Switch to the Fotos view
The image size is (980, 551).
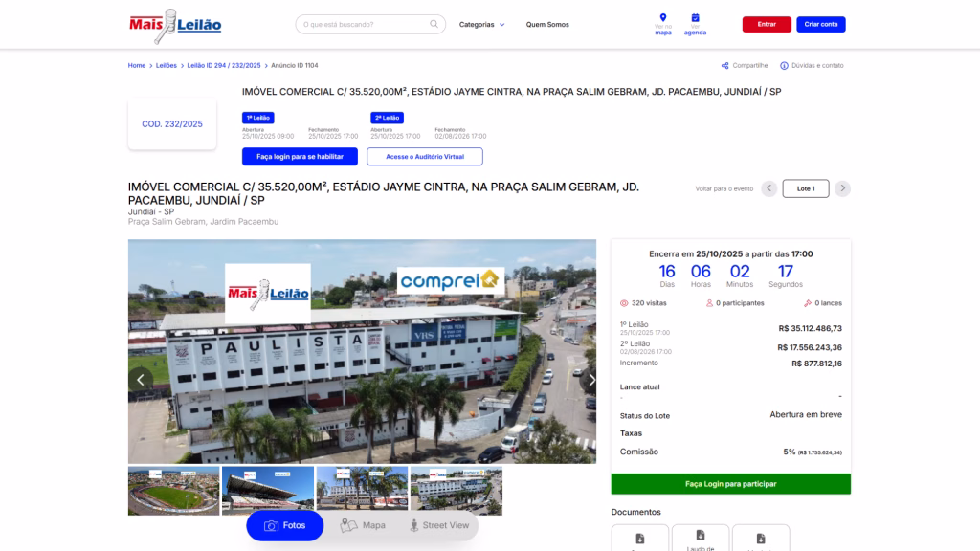(284, 525)
